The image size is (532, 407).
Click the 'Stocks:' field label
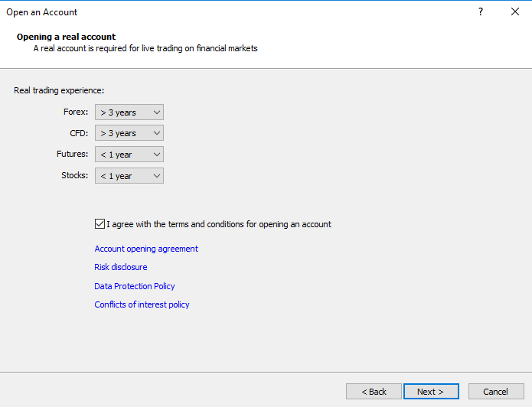75,175
